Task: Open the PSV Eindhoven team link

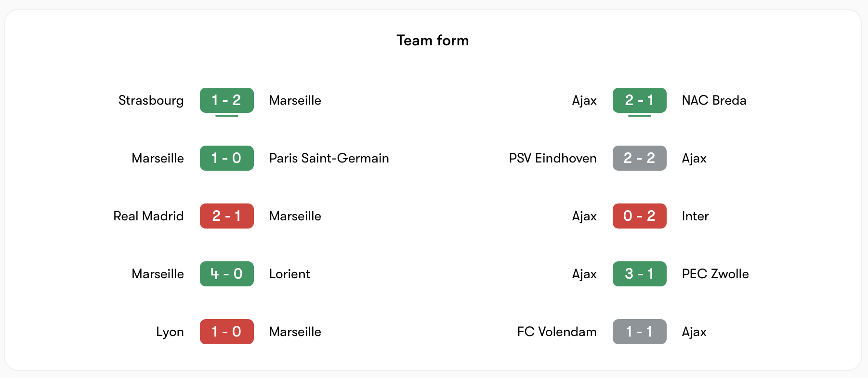Action: [552, 158]
